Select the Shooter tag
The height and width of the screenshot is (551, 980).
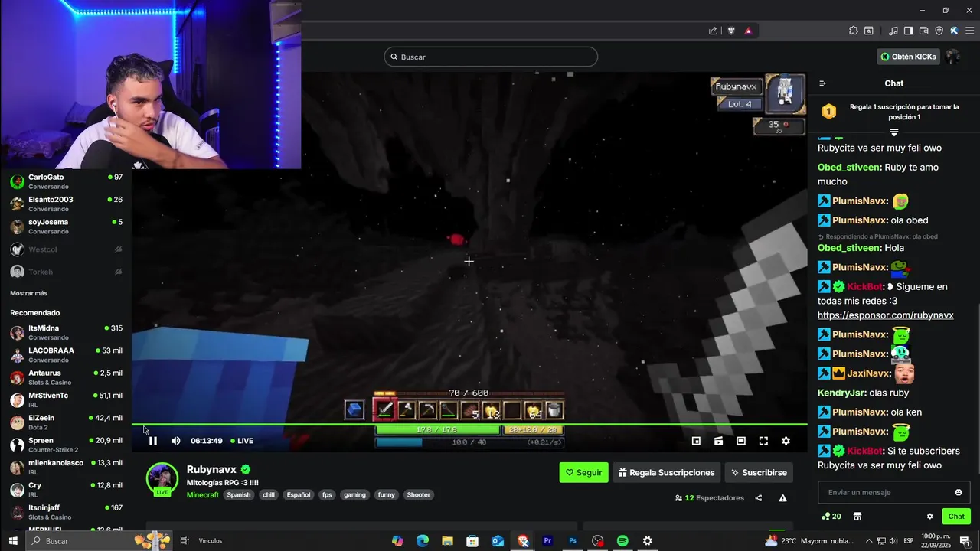coord(419,495)
